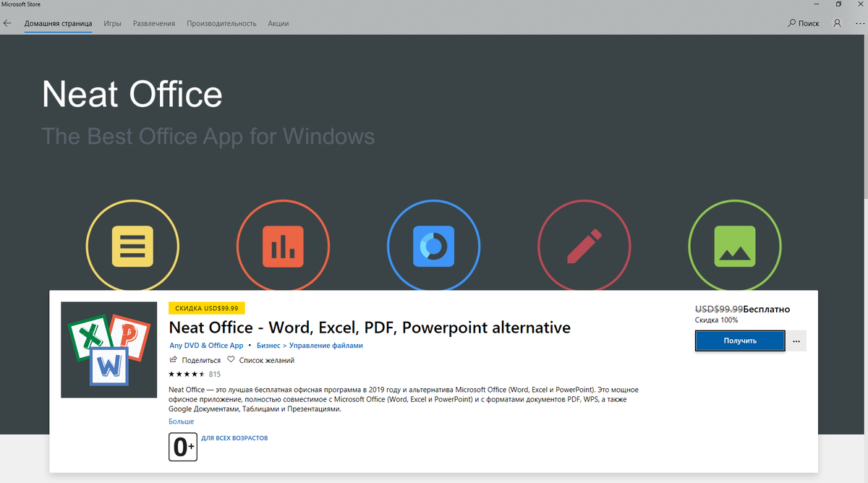Open the Бизнес category link
This screenshot has height=483, width=868.
click(268, 346)
